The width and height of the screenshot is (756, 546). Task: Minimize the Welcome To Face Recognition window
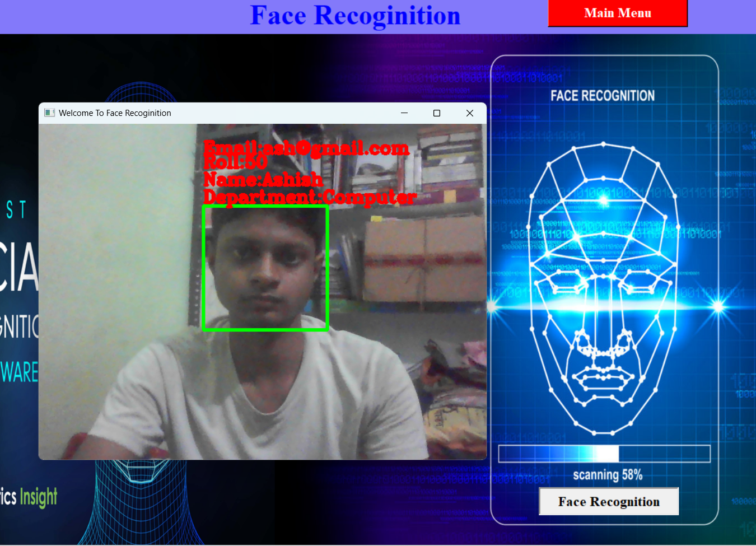(x=404, y=113)
